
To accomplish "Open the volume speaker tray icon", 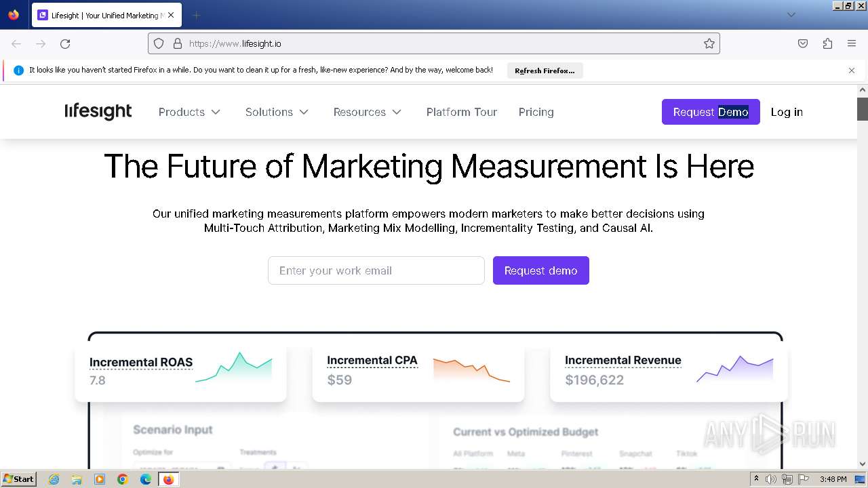I will (x=771, y=479).
